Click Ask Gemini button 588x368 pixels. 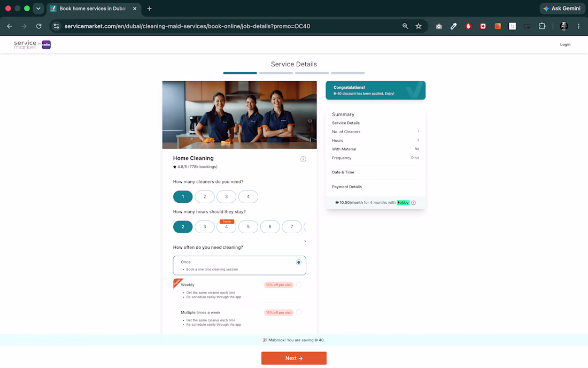[x=562, y=9]
